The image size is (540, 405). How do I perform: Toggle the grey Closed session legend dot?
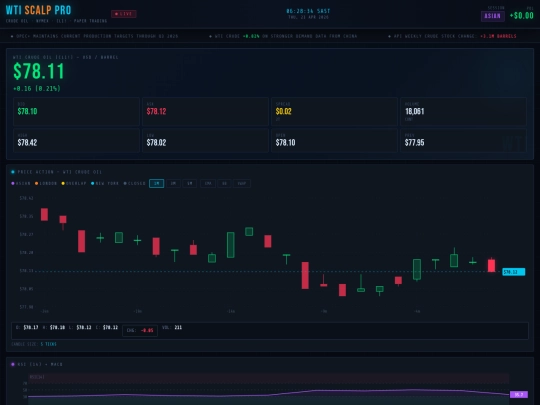(x=125, y=184)
